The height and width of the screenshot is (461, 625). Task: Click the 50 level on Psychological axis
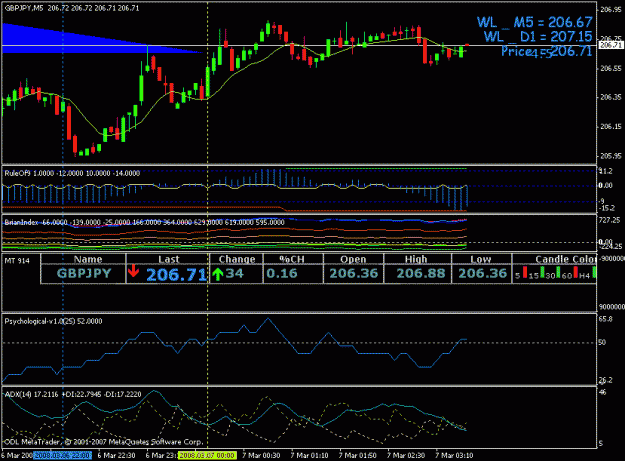click(602, 342)
